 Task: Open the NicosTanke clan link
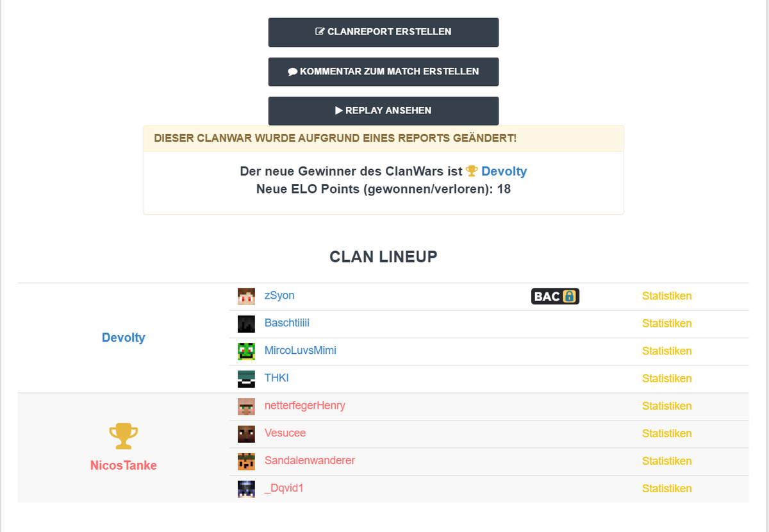(x=124, y=466)
